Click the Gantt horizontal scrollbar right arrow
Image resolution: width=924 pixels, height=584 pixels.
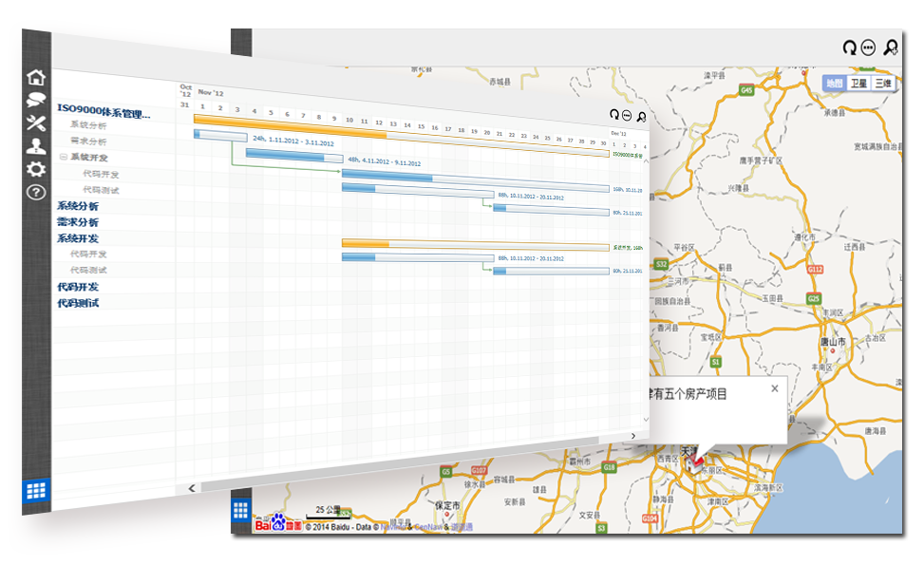click(x=633, y=436)
